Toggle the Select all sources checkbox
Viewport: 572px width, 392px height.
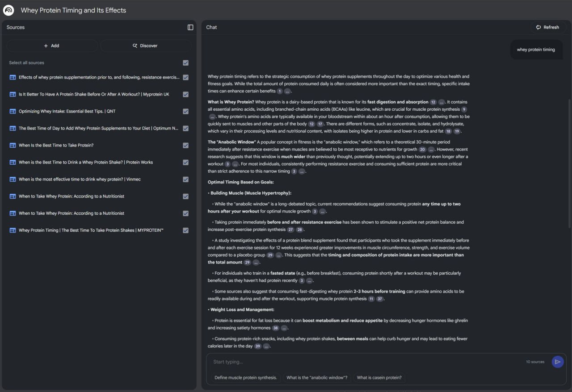click(x=186, y=63)
